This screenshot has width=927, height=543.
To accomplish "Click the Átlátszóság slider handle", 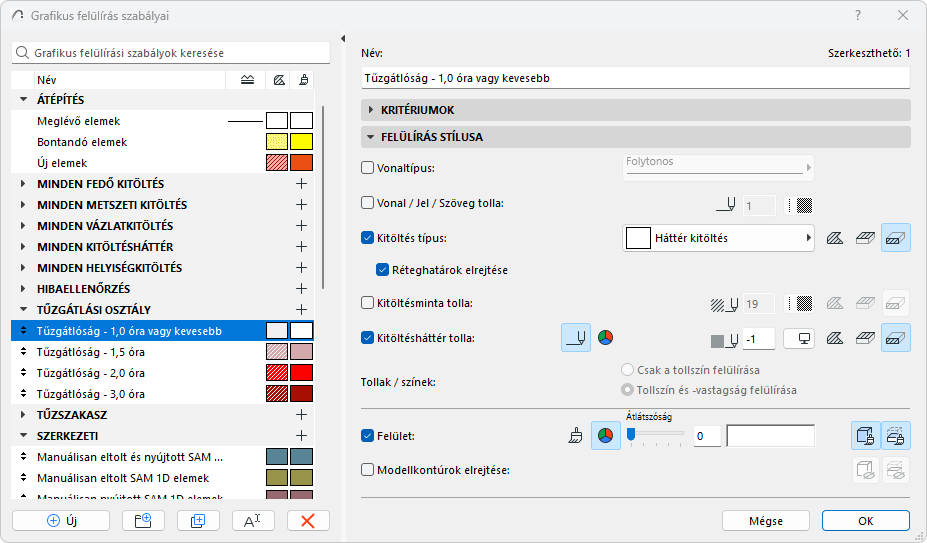I will (x=631, y=435).
